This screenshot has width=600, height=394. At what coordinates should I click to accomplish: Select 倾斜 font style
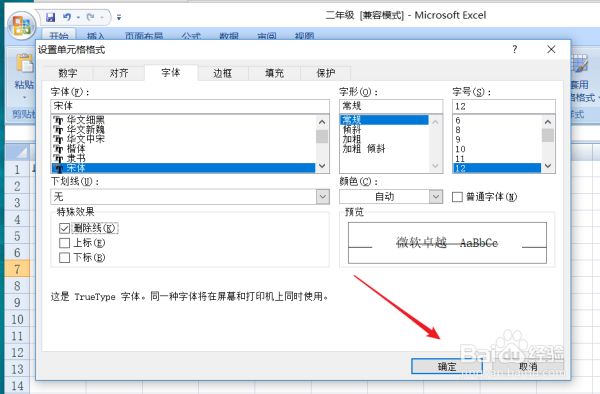(384, 129)
